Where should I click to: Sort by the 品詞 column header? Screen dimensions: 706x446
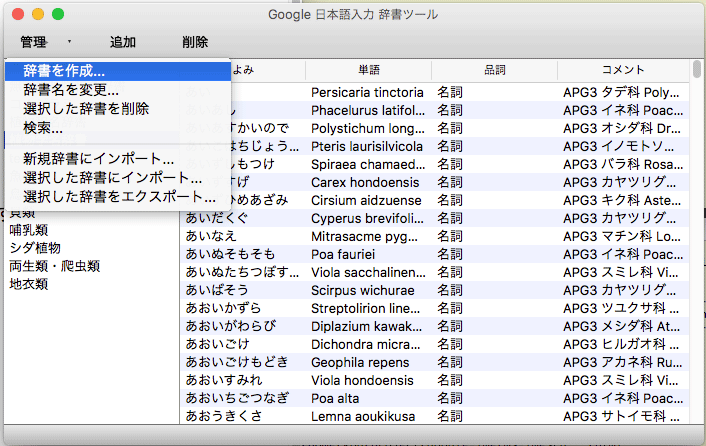coord(495,70)
